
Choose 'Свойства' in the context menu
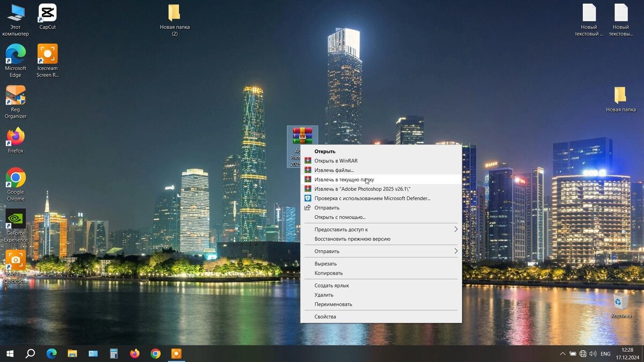tap(381, 316)
